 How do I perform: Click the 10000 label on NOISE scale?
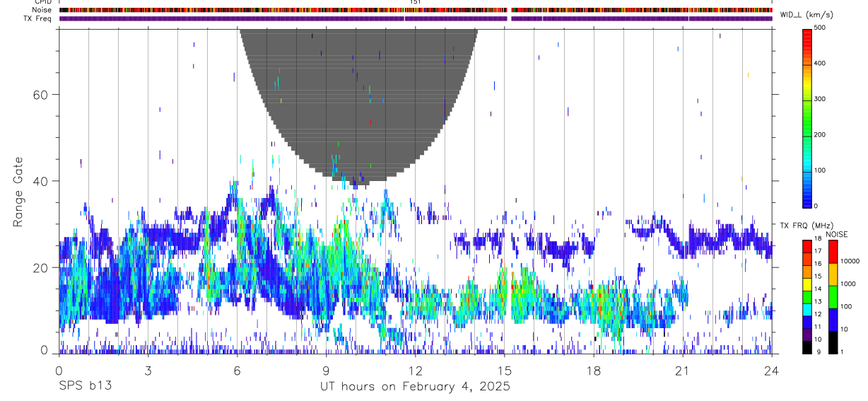(x=849, y=261)
